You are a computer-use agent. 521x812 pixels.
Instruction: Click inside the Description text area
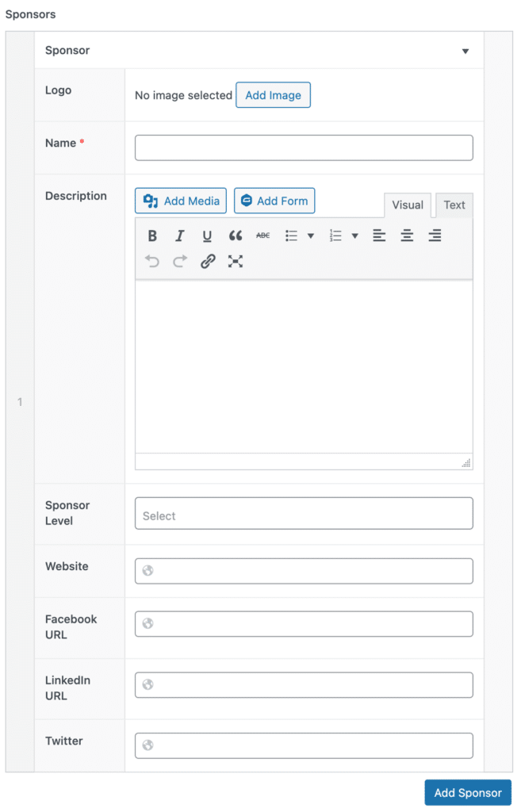(304, 367)
